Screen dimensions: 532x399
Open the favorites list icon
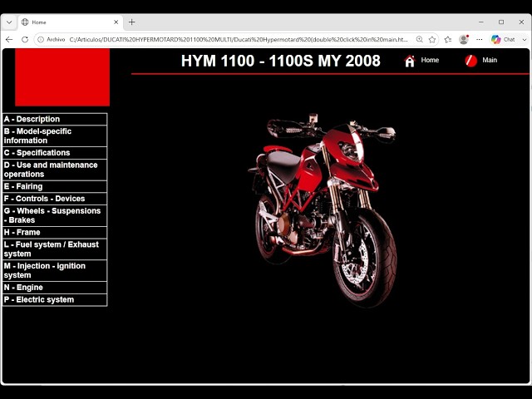pos(448,39)
